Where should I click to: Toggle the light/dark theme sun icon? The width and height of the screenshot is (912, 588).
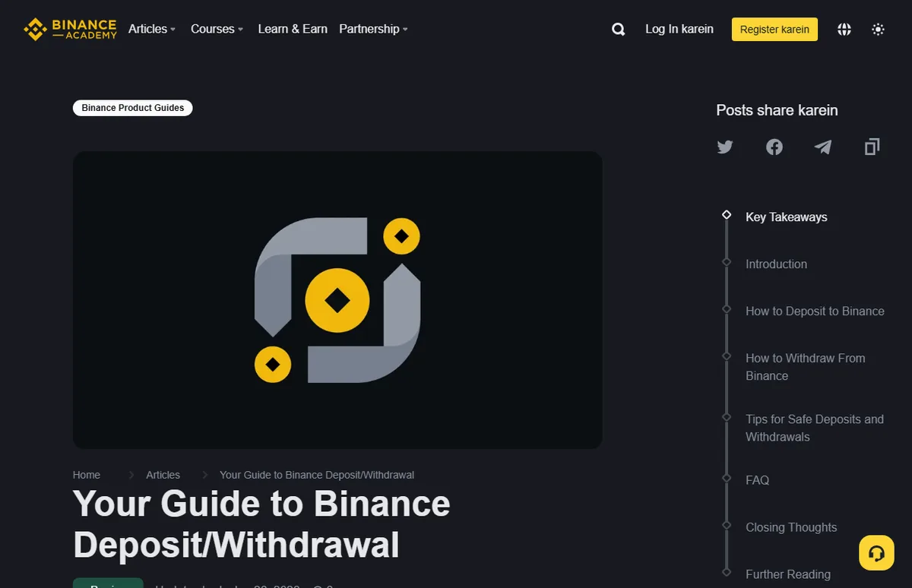[x=878, y=30]
